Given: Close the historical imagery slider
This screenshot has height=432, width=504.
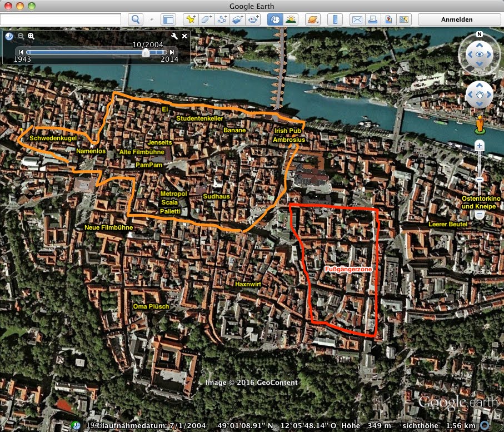Looking at the screenshot, I should click(184, 36).
